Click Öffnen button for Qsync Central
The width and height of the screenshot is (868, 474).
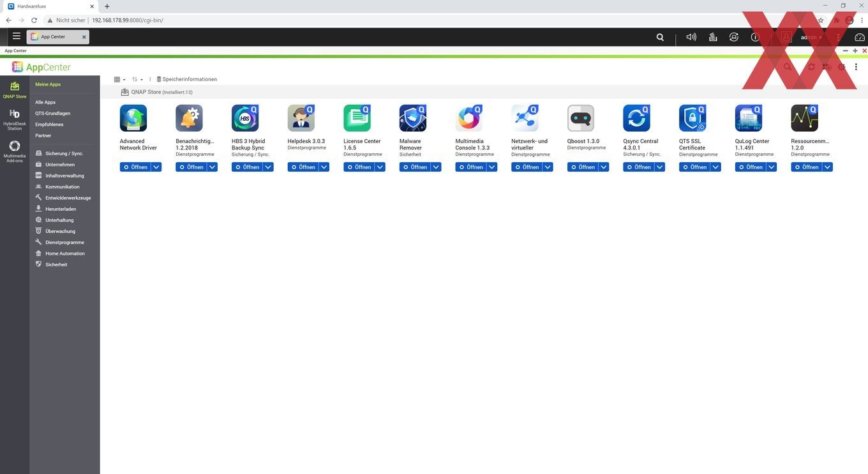[638, 167]
